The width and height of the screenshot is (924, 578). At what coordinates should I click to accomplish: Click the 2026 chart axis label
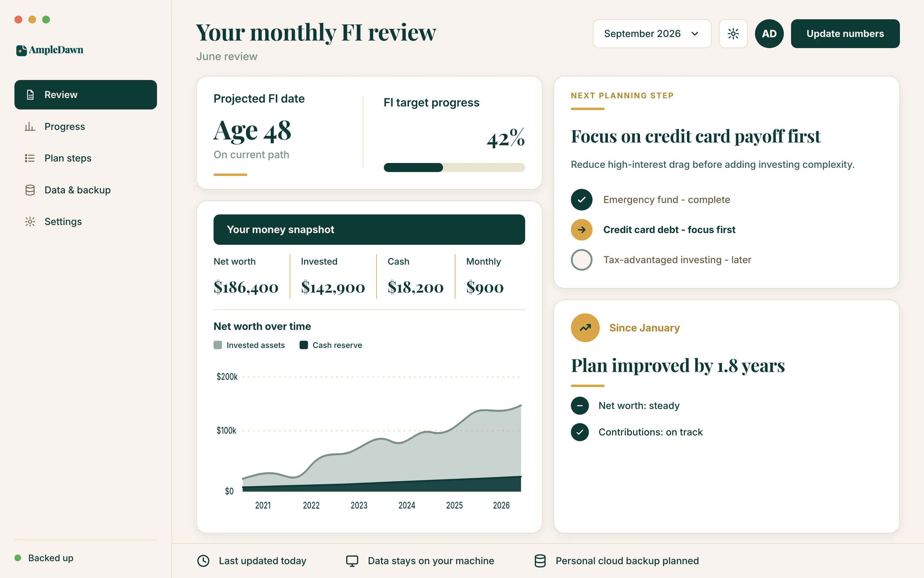point(501,505)
